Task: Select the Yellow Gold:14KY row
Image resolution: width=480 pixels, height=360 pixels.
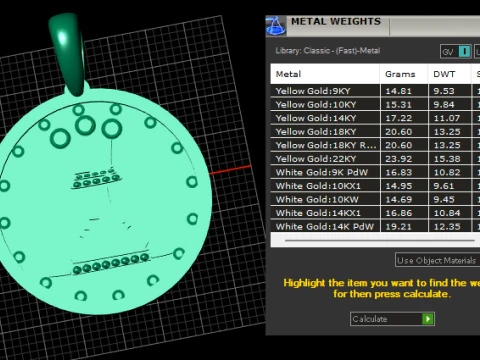Action: 375,118
